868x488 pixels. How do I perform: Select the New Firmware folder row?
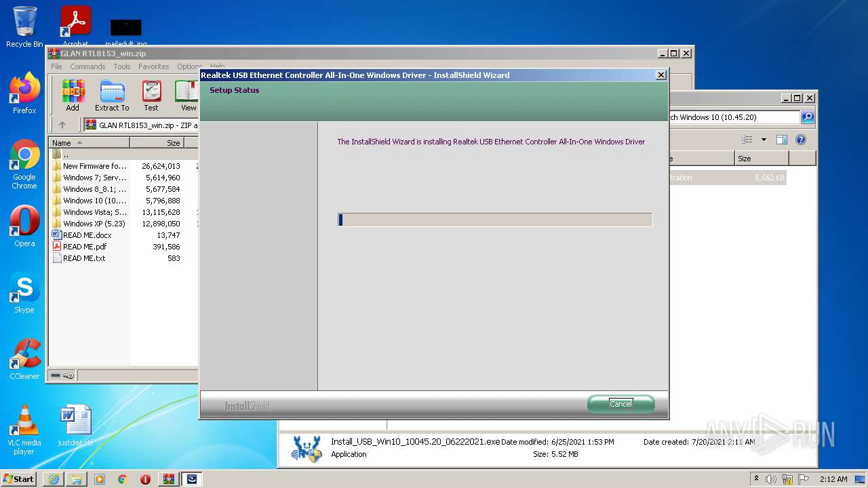pos(122,166)
